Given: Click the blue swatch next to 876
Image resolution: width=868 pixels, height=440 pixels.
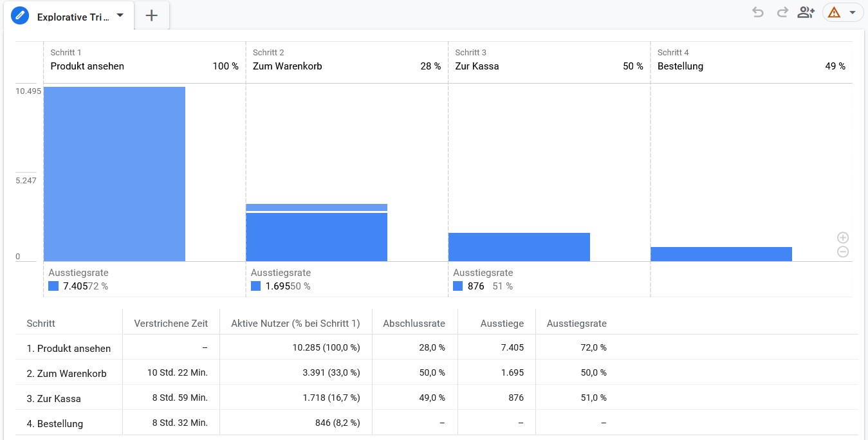Looking at the screenshot, I should point(458,286).
